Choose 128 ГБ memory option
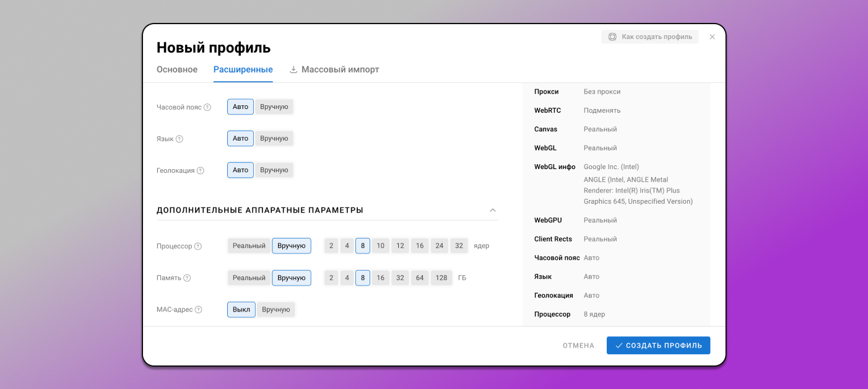The image size is (868, 389). click(441, 278)
